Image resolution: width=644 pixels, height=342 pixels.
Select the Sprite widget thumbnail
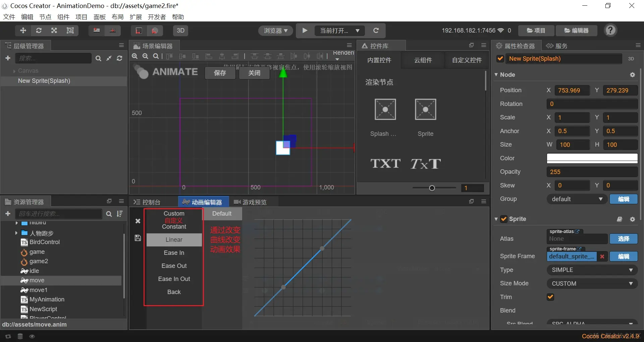(x=425, y=109)
